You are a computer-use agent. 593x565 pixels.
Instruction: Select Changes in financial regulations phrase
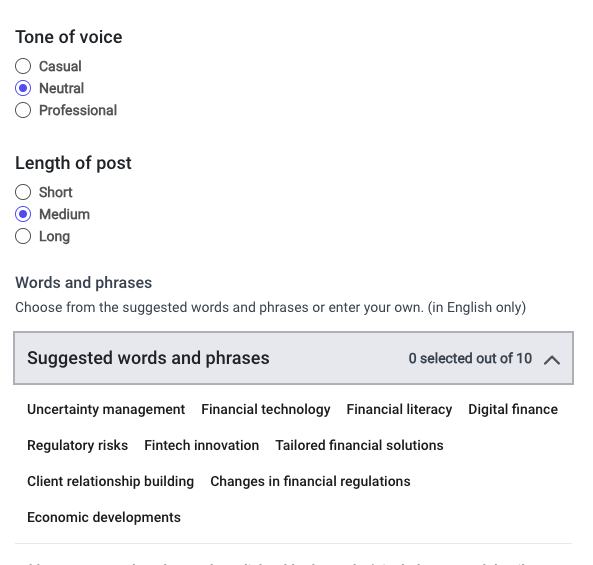point(310,481)
